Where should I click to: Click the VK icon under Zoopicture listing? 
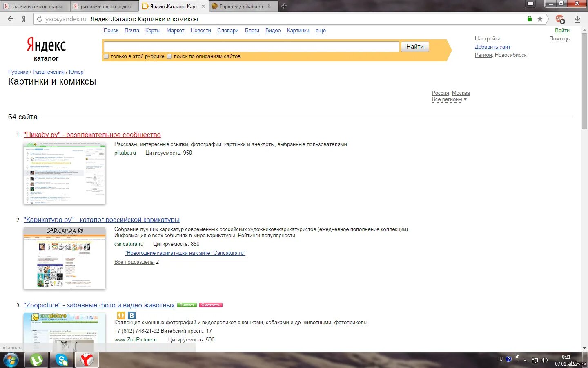point(131,315)
